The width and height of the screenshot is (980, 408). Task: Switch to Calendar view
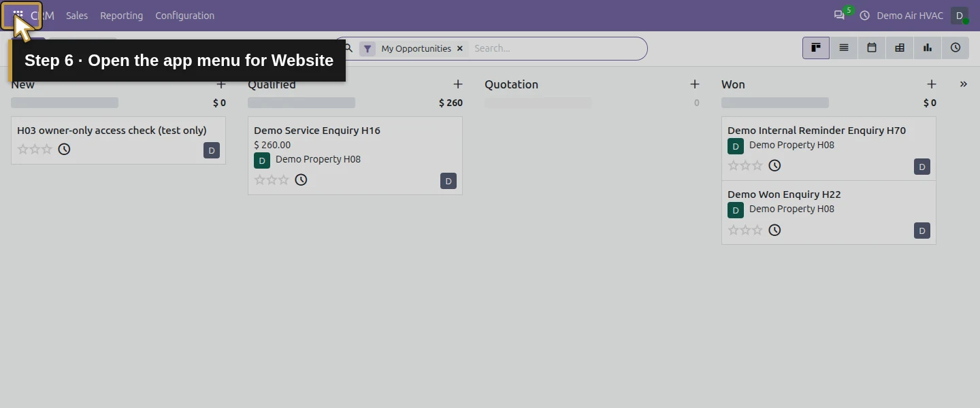[872, 48]
